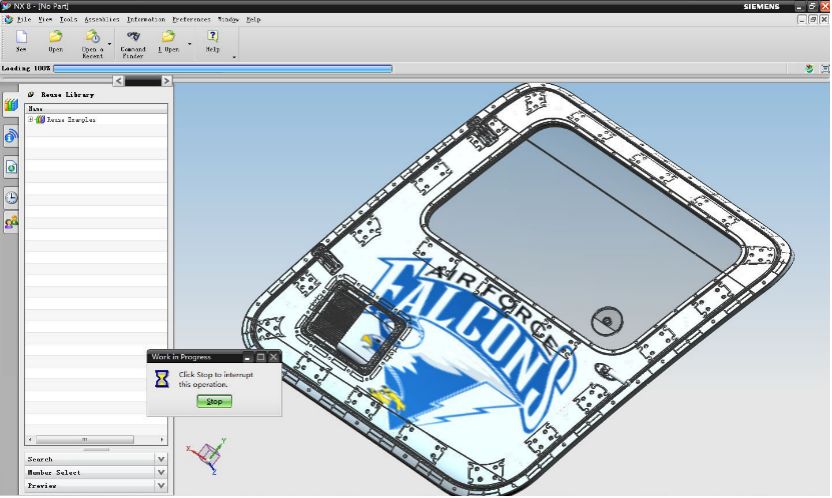
Task: Open the dropdown arrow next to 1 Open
Action: [189, 43]
